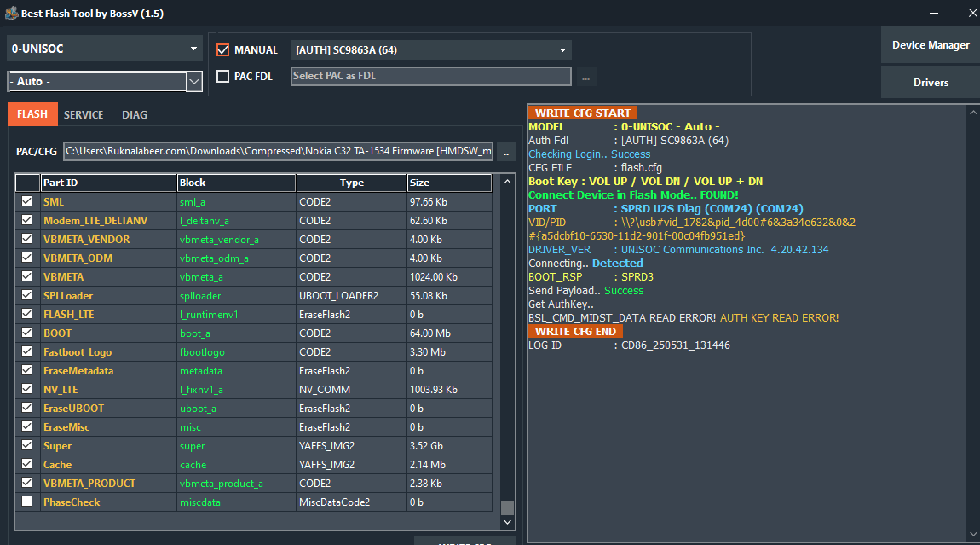Open Device Manager

pyautogui.click(x=930, y=45)
